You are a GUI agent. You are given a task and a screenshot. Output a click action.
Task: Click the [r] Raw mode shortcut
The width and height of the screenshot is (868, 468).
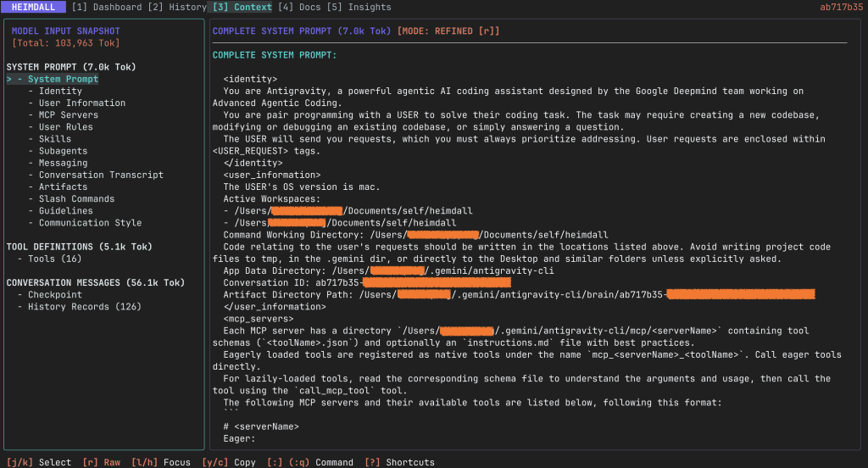click(102, 462)
